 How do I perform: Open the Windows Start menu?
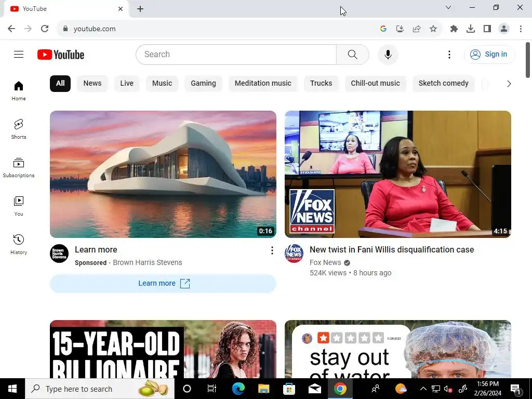click(x=12, y=389)
